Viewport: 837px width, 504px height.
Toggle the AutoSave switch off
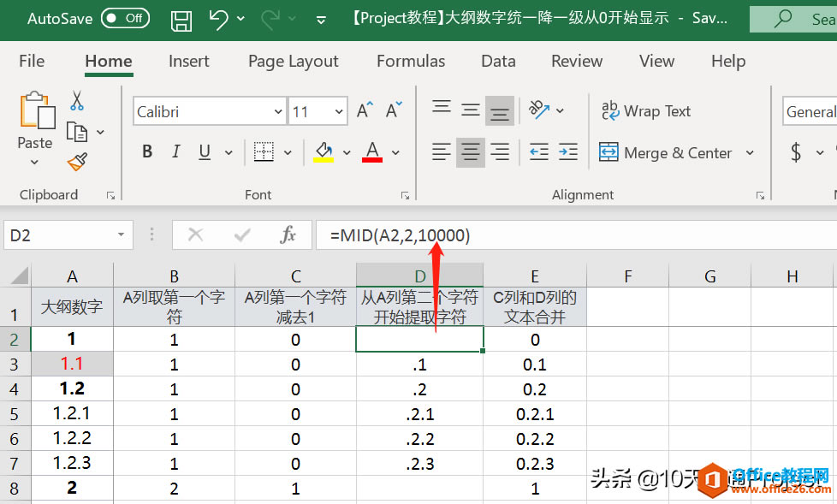click(x=125, y=17)
